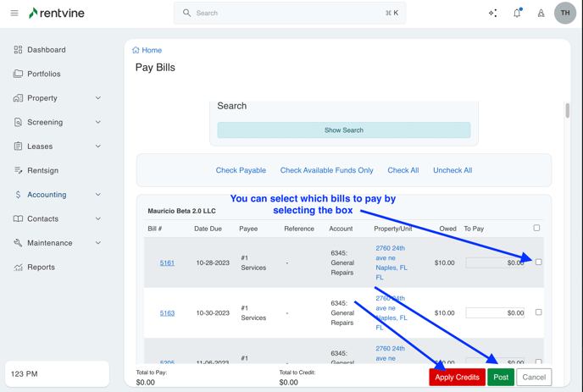
Task: Click the TH user avatar
Action: 565,14
